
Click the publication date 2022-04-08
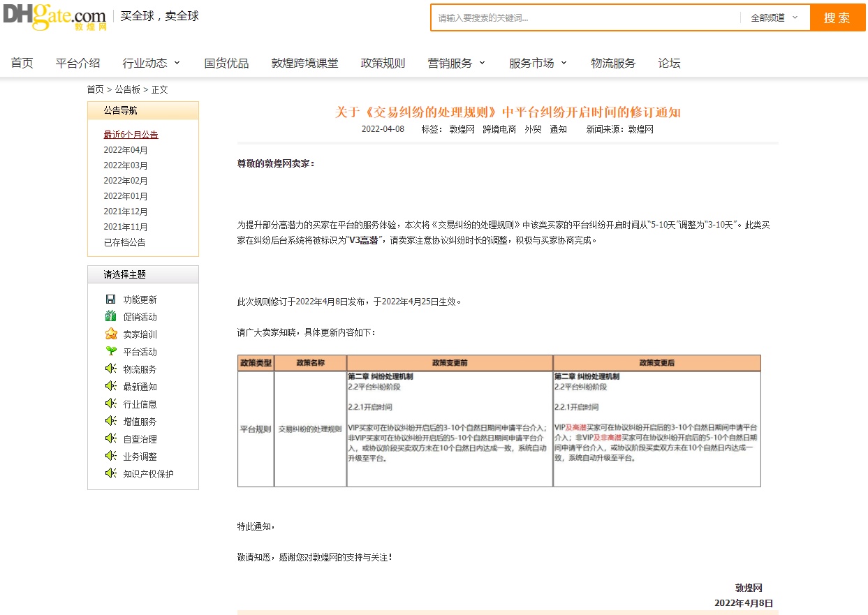point(383,129)
